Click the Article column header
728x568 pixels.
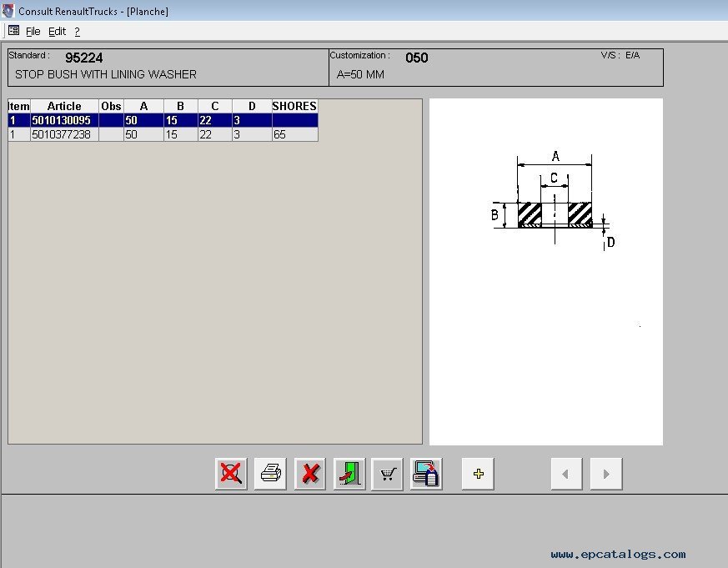[x=64, y=106]
